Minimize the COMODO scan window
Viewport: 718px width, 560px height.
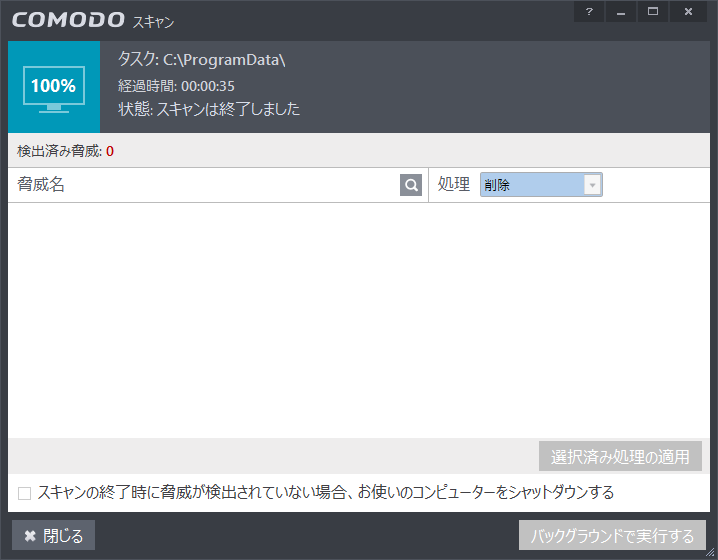tap(620, 11)
